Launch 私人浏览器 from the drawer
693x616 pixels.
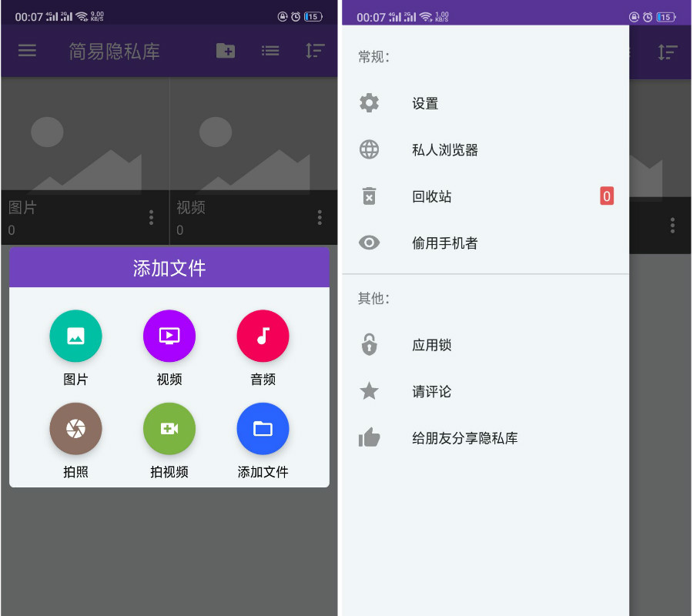point(485,150)
